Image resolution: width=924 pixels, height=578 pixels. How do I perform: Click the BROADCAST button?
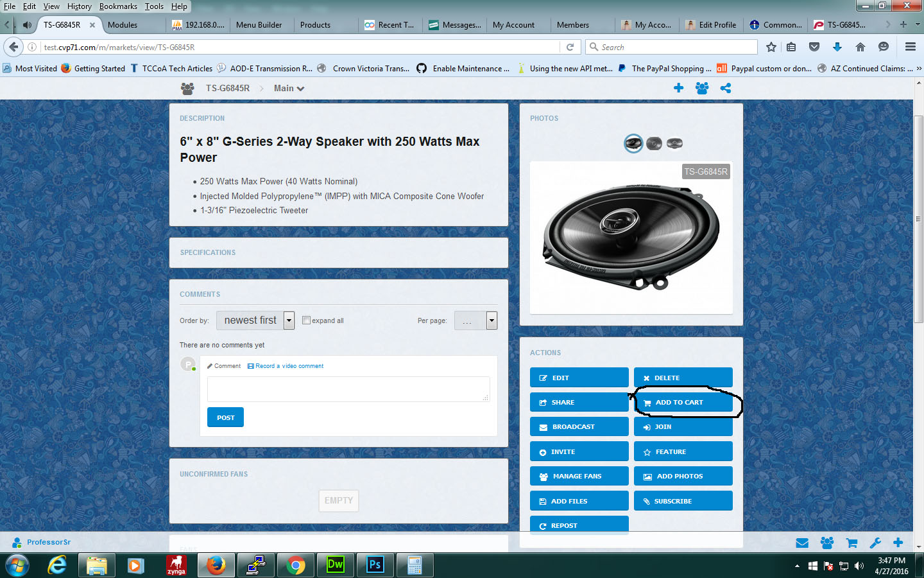pos(579,426)
